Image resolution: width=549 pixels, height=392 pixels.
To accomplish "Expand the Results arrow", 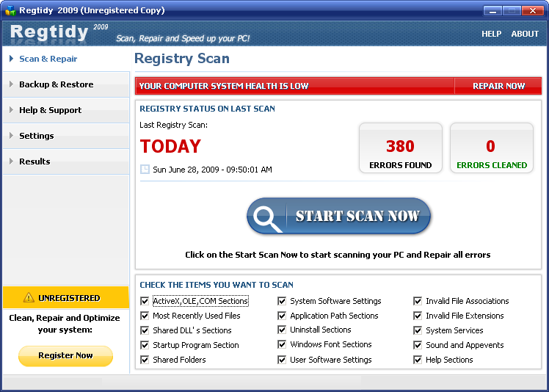I will pyautogui.click(x=12, y=161).
